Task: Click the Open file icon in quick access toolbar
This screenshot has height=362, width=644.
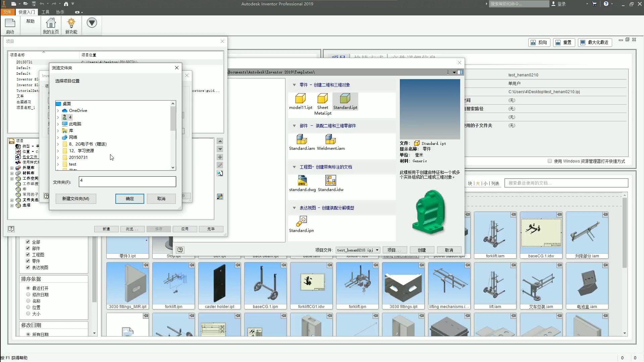Action: click(x=25, y=4)
